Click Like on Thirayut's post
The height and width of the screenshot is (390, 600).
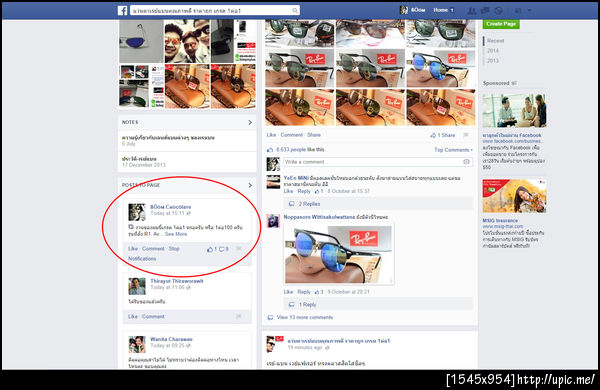[133, 317]
